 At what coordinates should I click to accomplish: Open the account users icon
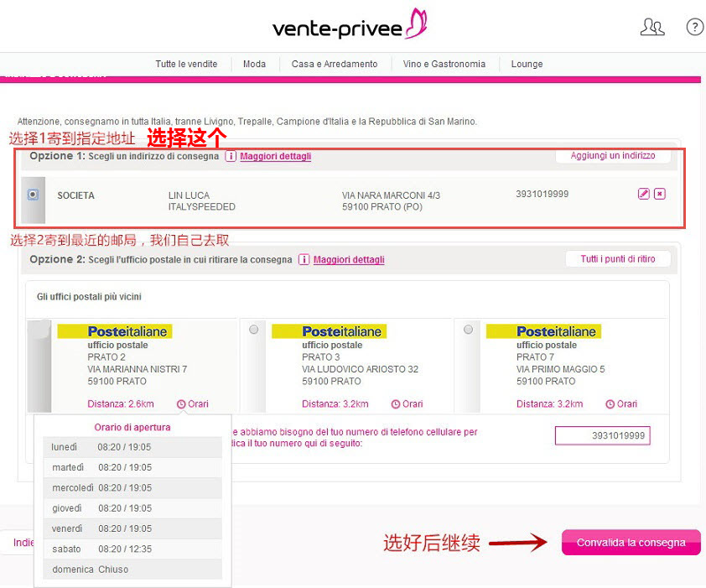point(652,27)
